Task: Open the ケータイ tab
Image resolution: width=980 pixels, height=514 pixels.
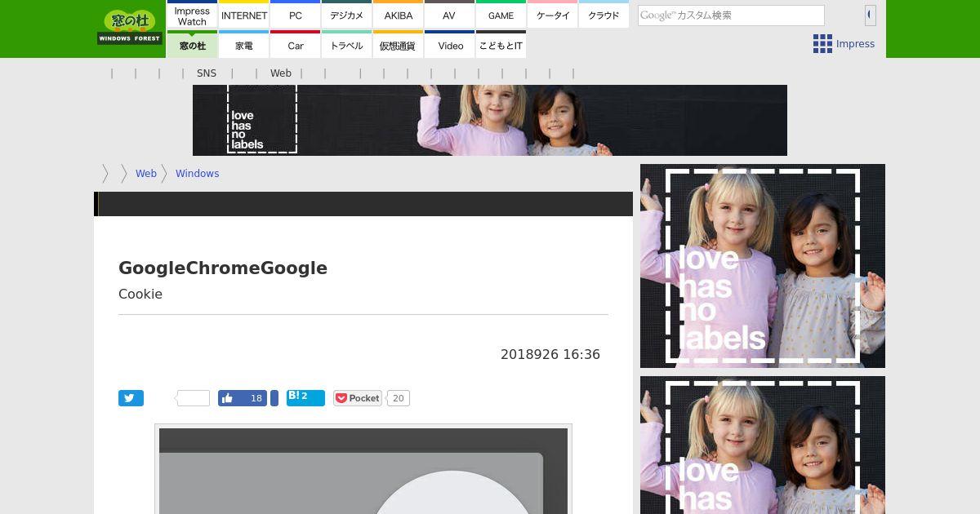Action: (553, 15)
